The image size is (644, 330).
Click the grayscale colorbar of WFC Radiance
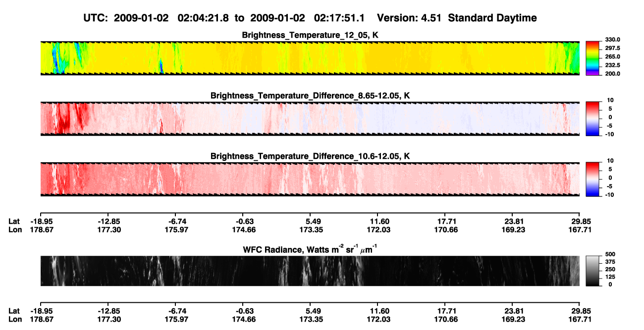coord(593,271)
